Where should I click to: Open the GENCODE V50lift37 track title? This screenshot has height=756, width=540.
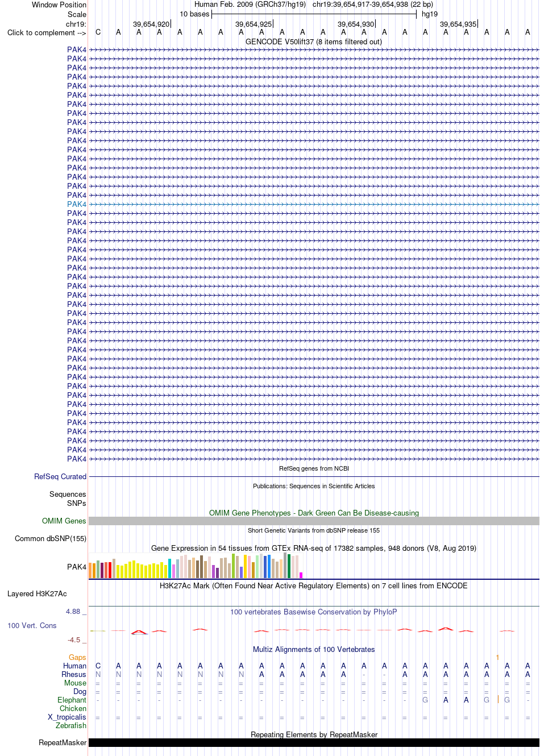click(314, 41)
